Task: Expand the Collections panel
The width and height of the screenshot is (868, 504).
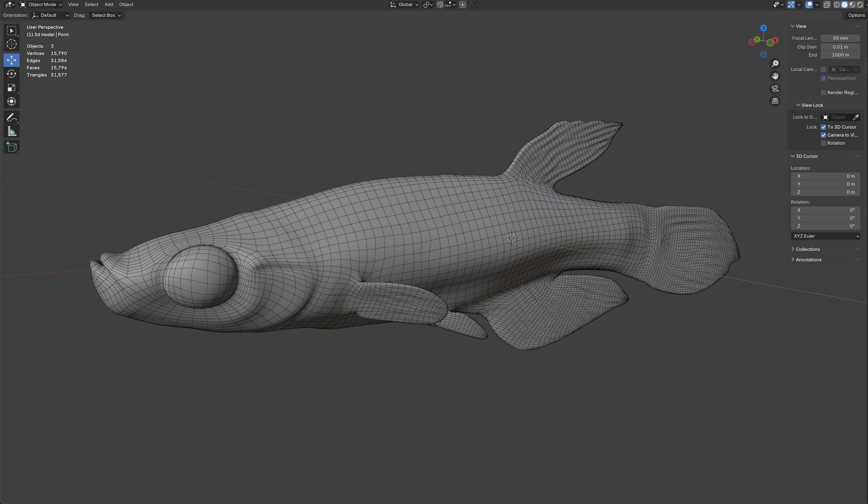Action: coord(807,249)
